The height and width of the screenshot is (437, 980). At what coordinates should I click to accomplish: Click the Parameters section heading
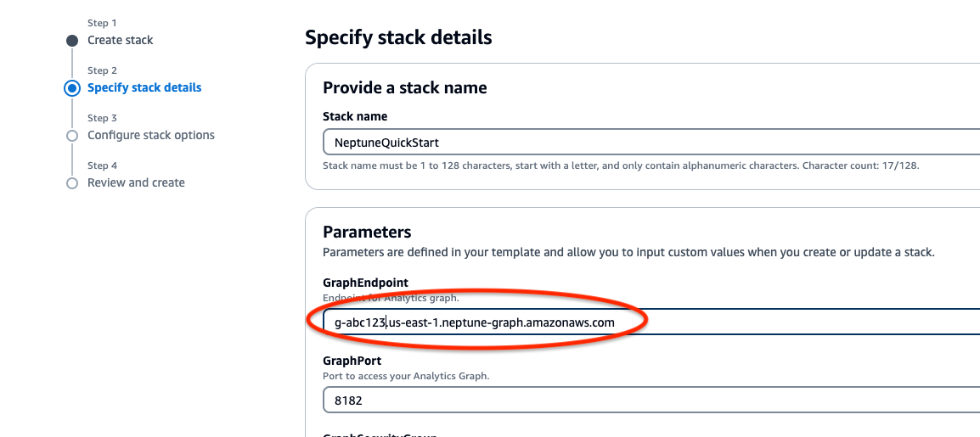[x=367, y=233]
